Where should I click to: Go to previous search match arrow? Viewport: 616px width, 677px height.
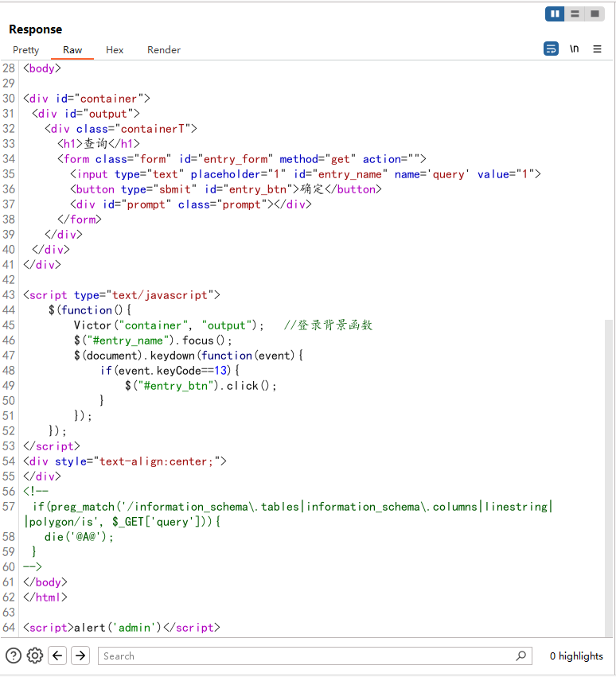click(57, 656)
